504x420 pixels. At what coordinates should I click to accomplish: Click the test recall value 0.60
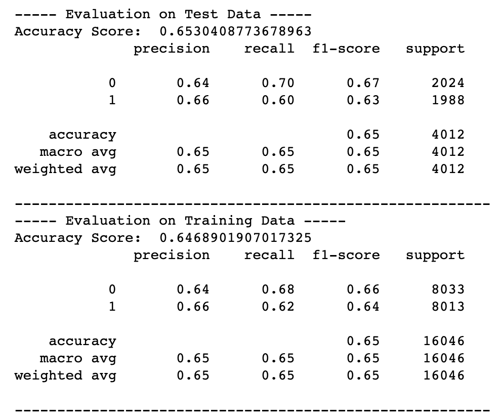click(278, 101)
